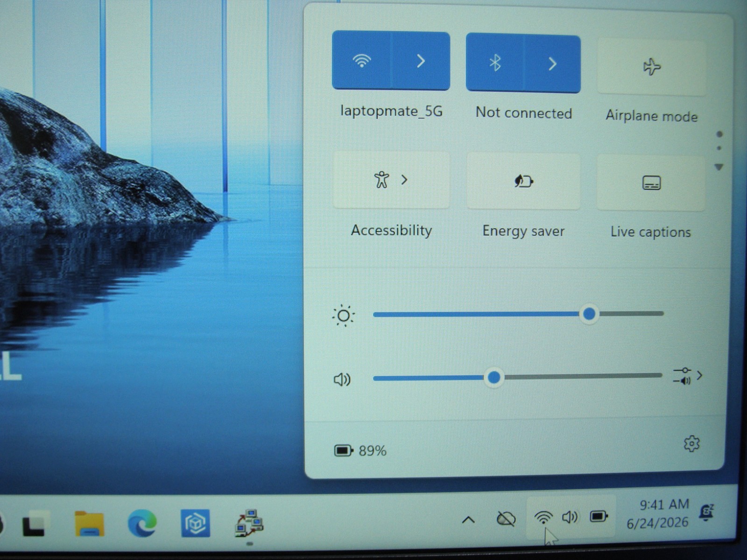The image size is (747, 560).
Task: Click the taskbar battery icon
Action: (599, 517)
